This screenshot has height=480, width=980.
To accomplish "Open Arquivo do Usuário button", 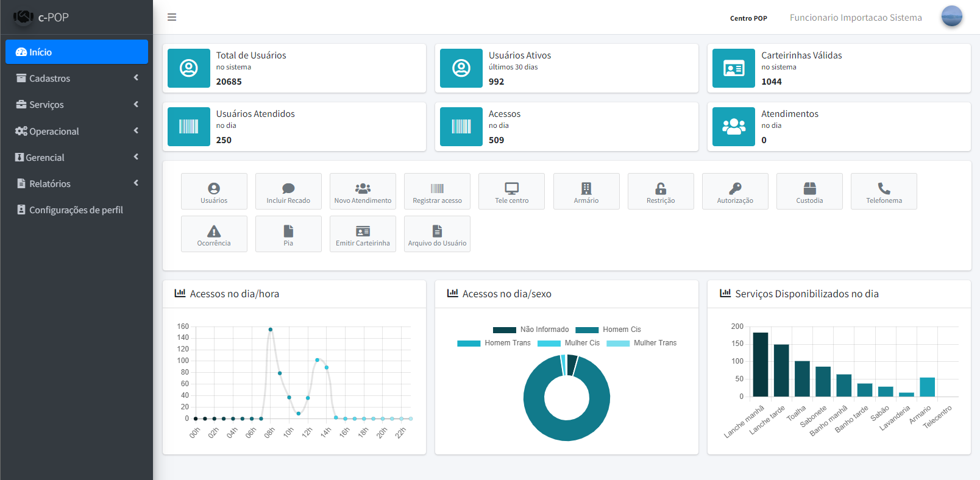I will click(437, 234).
